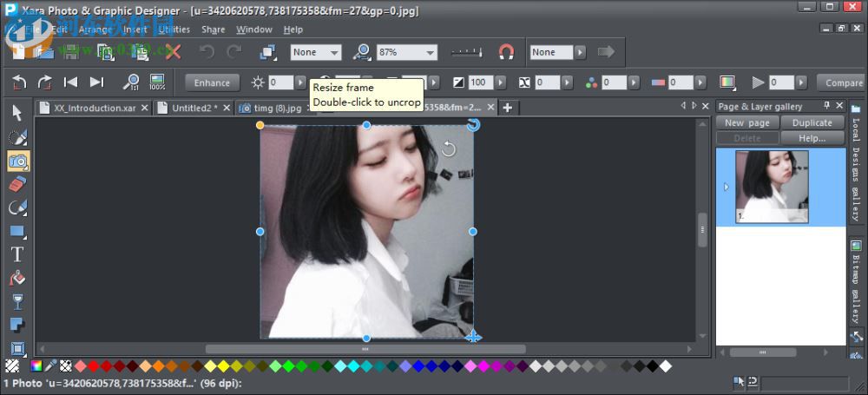Switch to timg (8).jpg tab
Screen dimensions: 868x395
pos(278,108)
